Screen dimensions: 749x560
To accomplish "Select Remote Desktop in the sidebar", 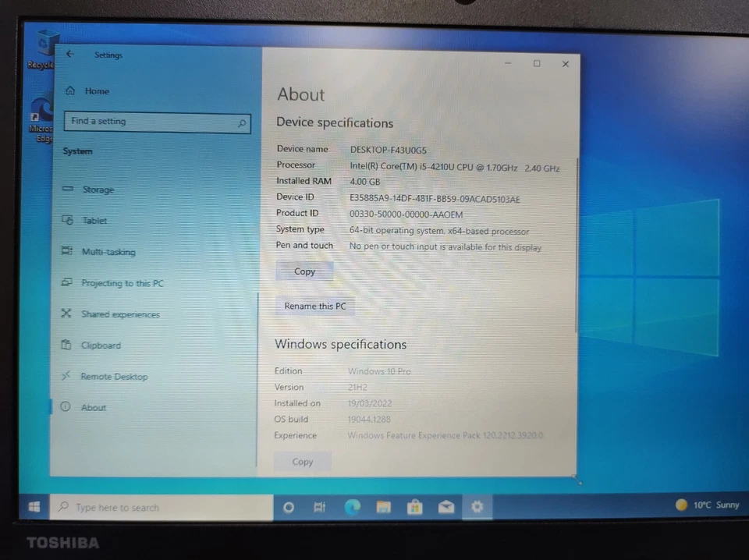I will tap(114, 377).
